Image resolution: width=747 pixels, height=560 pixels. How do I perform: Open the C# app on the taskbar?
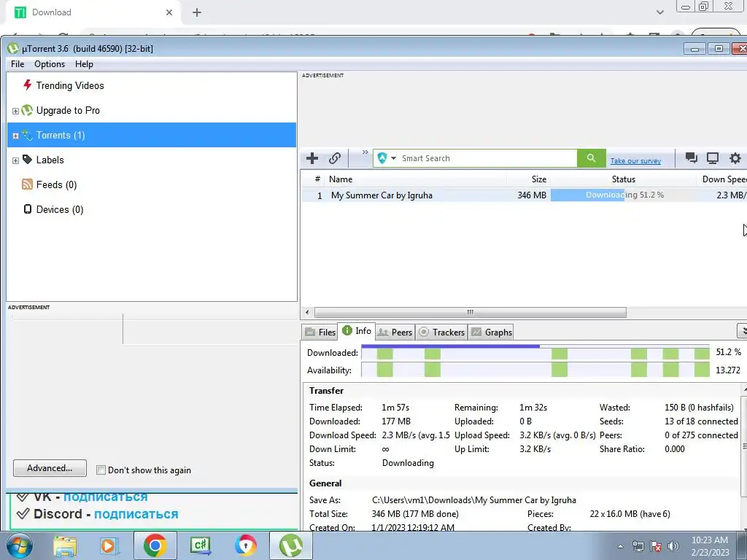[x=201, y=545]
